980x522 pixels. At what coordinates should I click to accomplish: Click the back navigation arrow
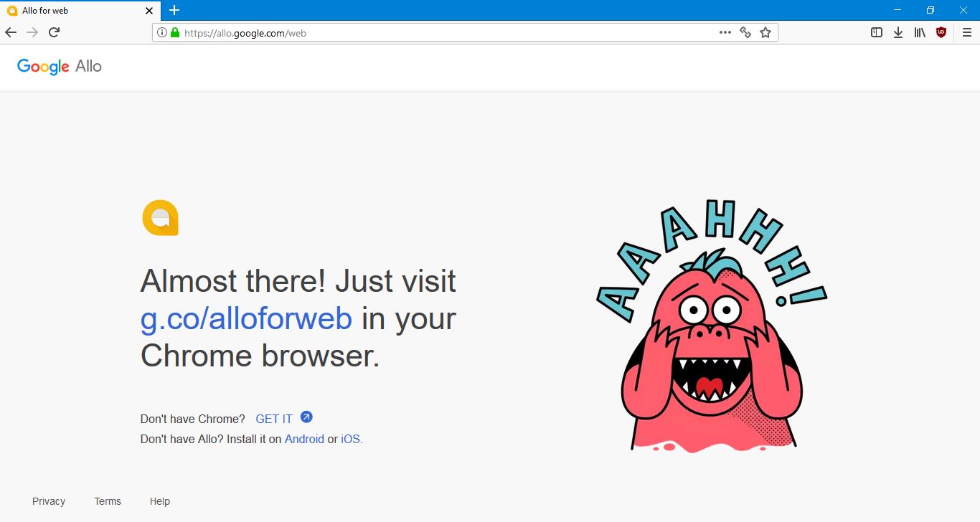10,32
